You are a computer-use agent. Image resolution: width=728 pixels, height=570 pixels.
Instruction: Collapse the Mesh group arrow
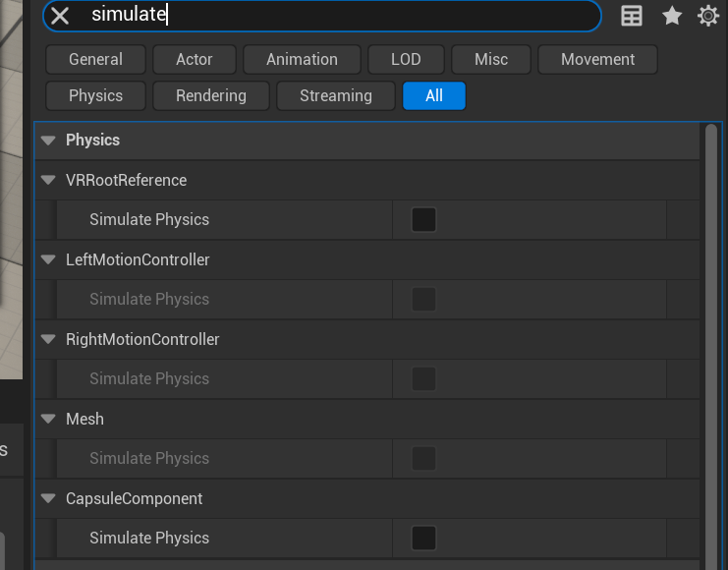tap(48, 420)
